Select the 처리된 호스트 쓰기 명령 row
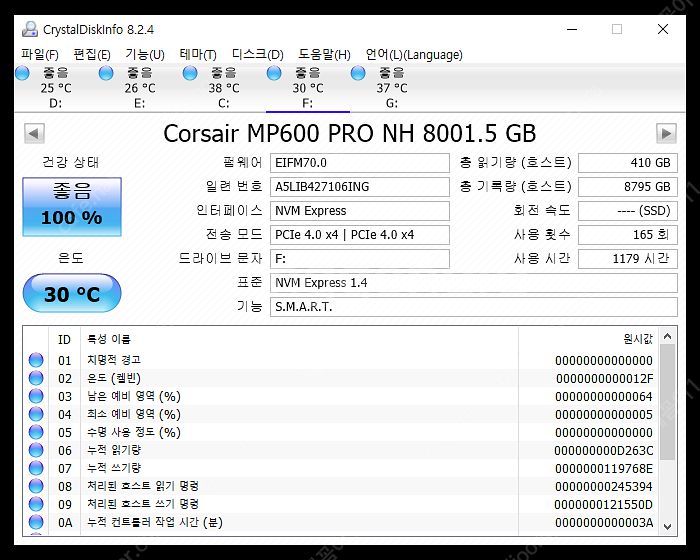This screenshot has width=700, height=560. [341, 504]
